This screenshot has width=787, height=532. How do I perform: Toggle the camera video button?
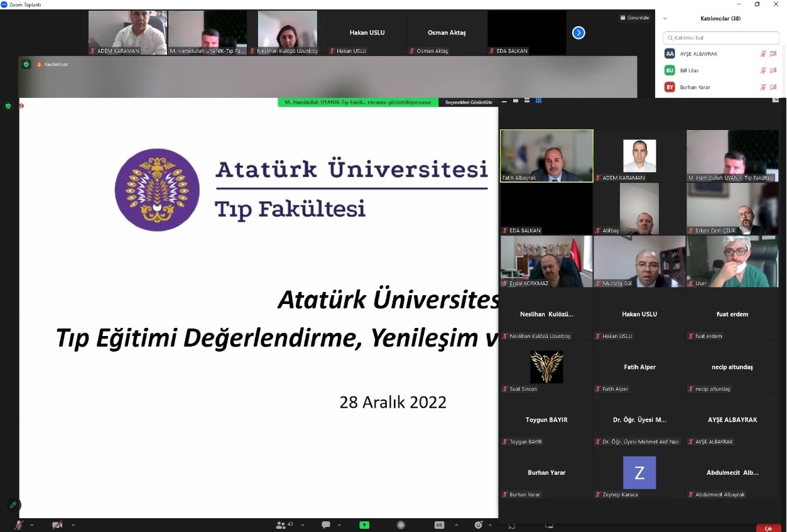[x=57, y=525]
